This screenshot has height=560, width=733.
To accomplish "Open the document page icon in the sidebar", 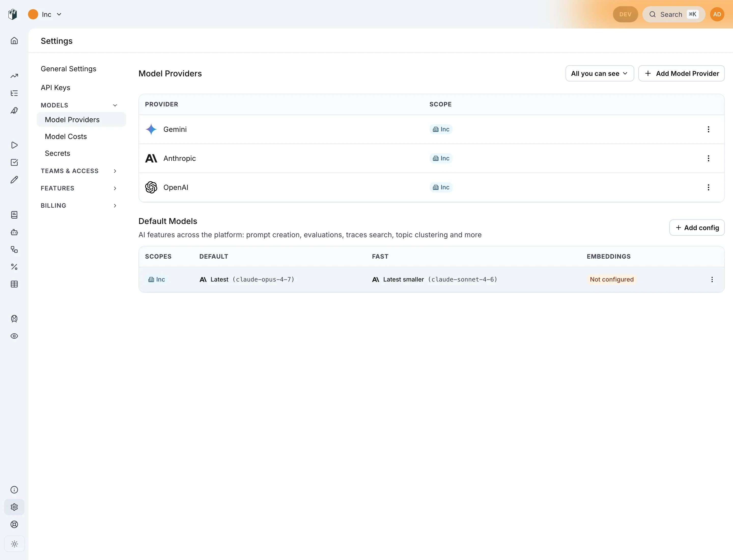I will pyautogui.click(x=14, y=215).
